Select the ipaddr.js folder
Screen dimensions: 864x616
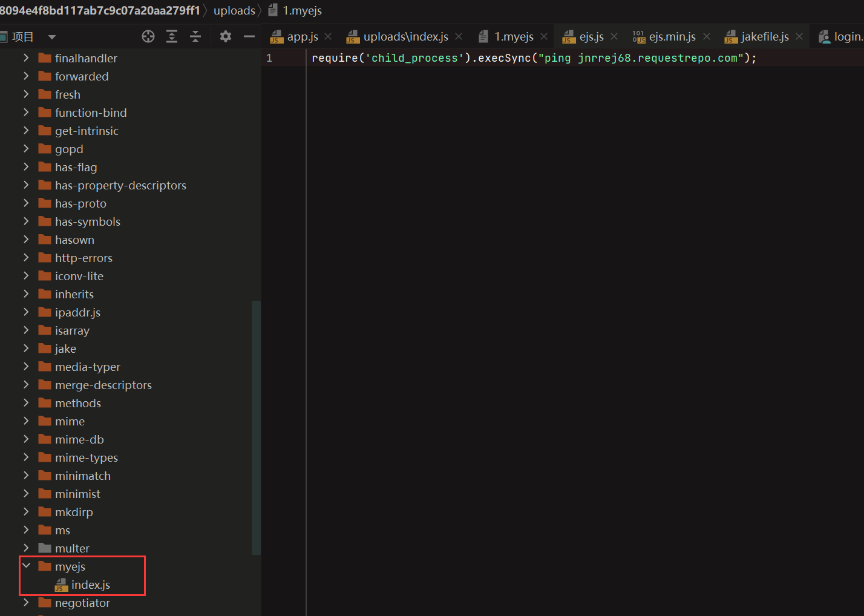[77, 312]
